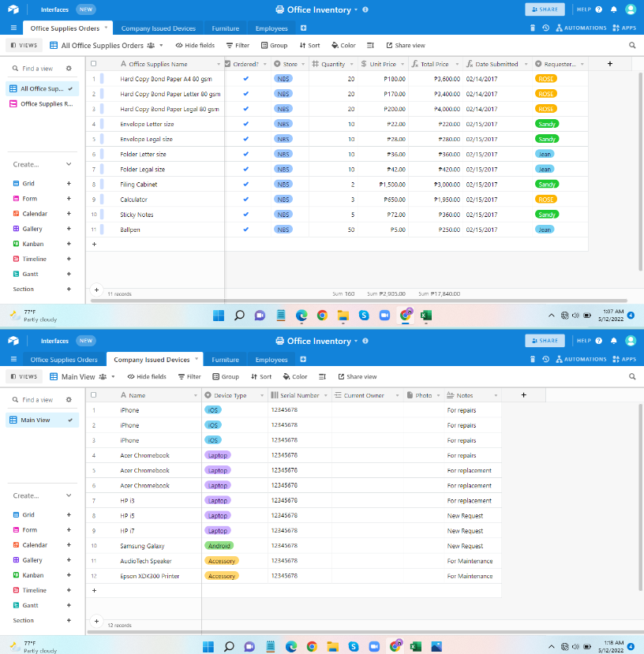
Task: Uncheck Ordered for Sticky Notes row
Action: click(245, 214)
